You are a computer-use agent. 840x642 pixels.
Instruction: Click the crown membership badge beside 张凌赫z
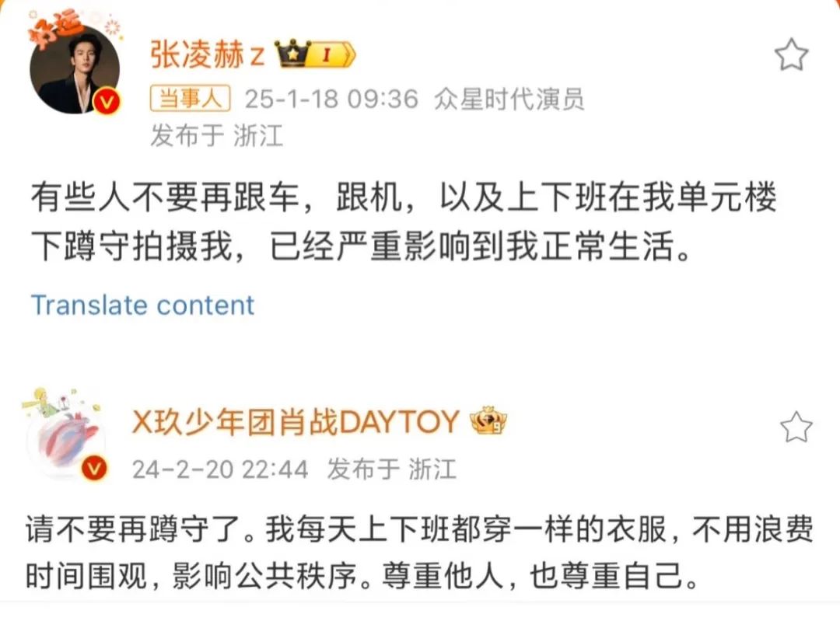coord(292,54)
